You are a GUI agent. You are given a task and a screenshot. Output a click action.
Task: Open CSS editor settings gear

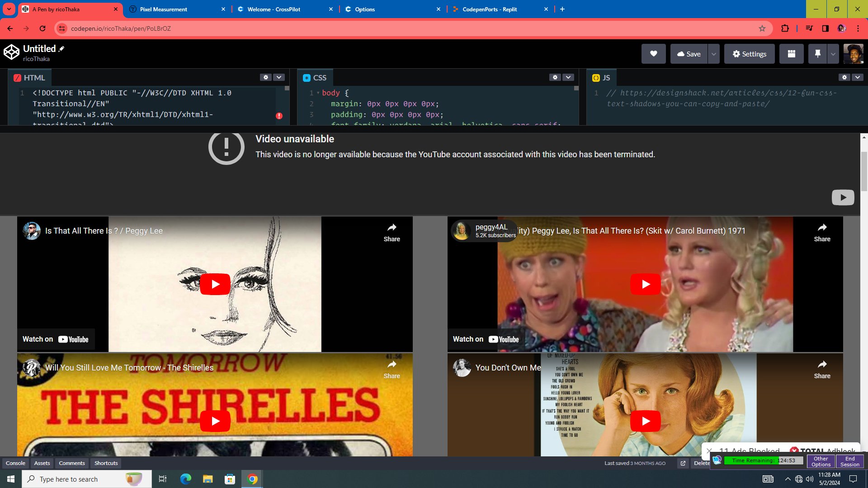(555, 77)
